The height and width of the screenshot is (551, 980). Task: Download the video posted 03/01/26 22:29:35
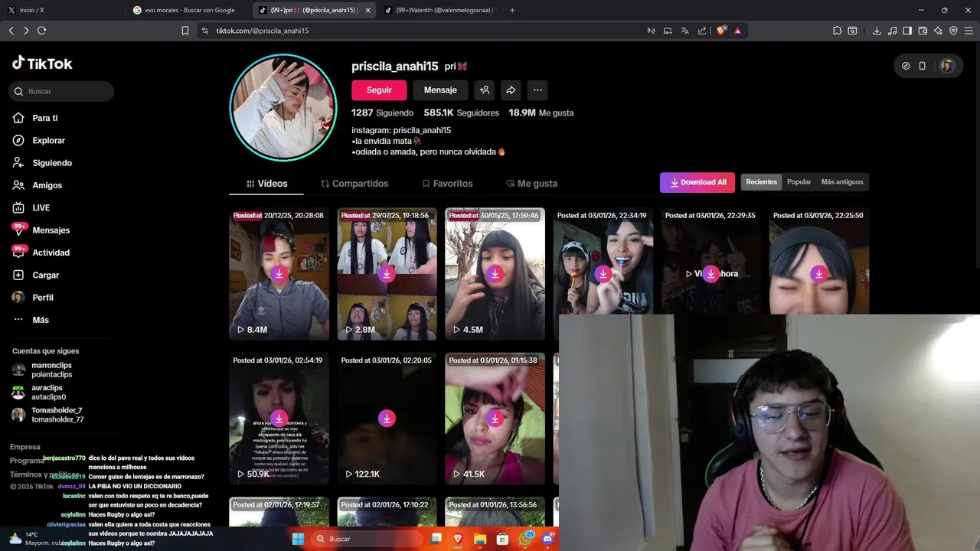[710, 273]
